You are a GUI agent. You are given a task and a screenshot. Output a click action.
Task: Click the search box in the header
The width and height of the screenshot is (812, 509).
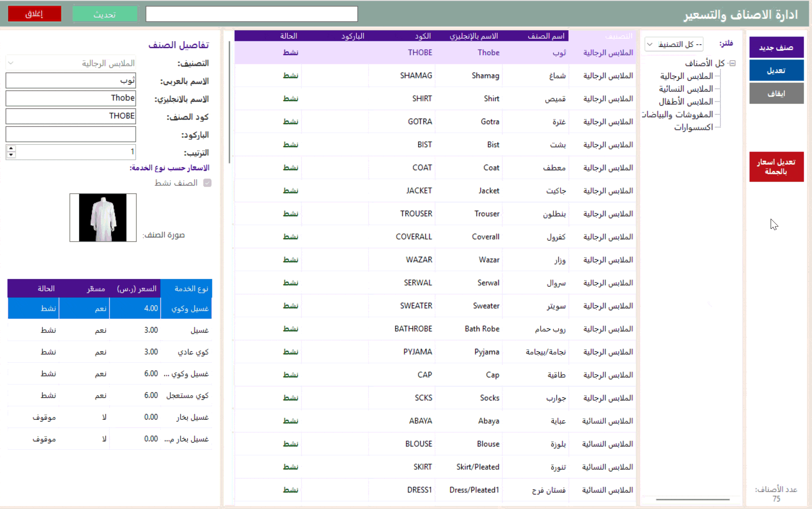(252, 14)
